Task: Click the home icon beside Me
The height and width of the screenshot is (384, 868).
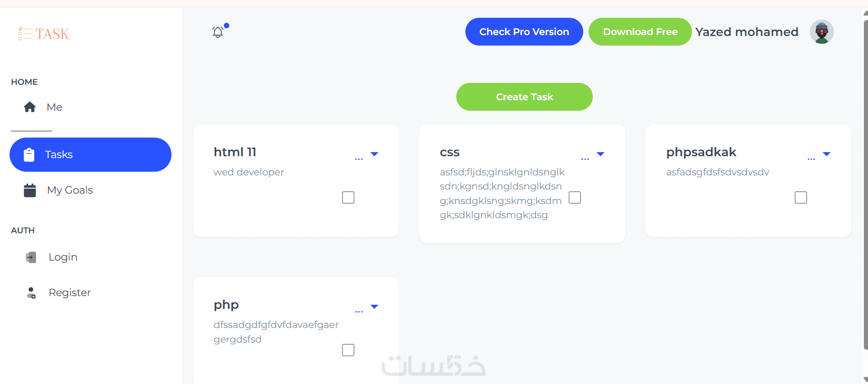Action: 30,107
